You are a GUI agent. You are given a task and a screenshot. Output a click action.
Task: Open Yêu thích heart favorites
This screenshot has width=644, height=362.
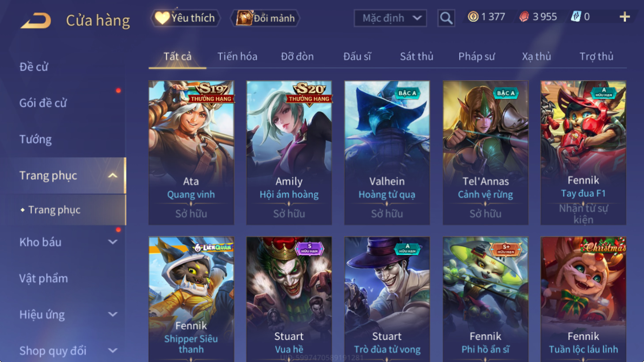pyautogui.click(x=186, y=18)
